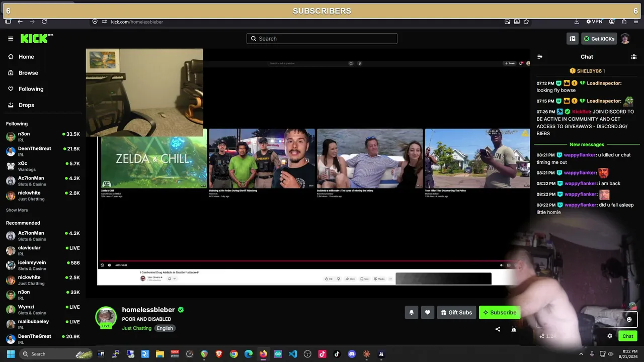
Task: Click the green Chat send button
Action: pyautogui.click(x=628, y=336)
